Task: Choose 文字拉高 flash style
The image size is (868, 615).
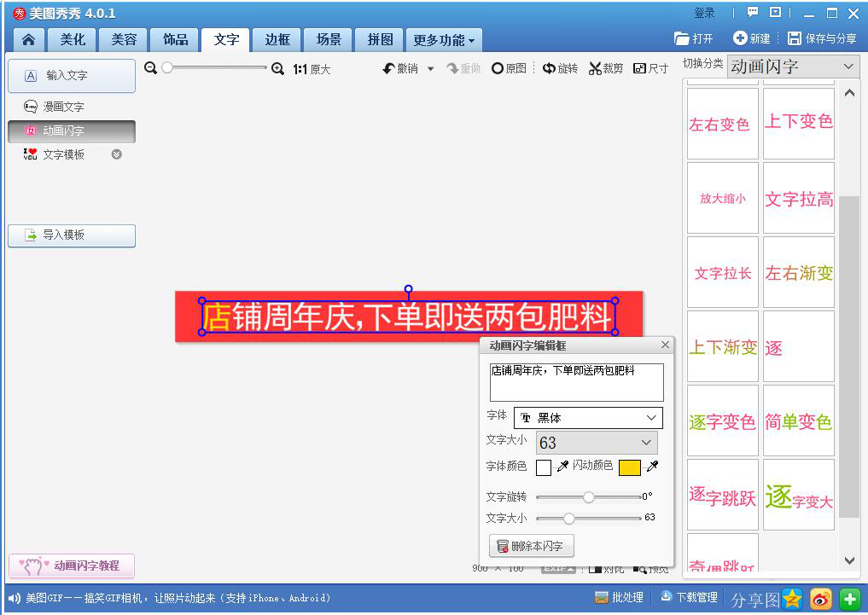Action: (798, 198)
